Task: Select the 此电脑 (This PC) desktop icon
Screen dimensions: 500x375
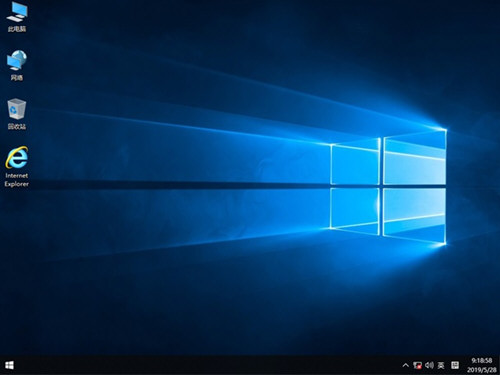Action: pos(17,17)
